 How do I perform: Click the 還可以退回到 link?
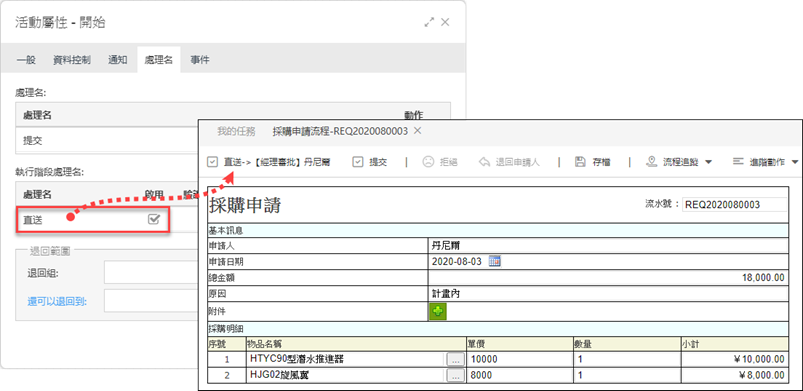(x=57, y=301)
